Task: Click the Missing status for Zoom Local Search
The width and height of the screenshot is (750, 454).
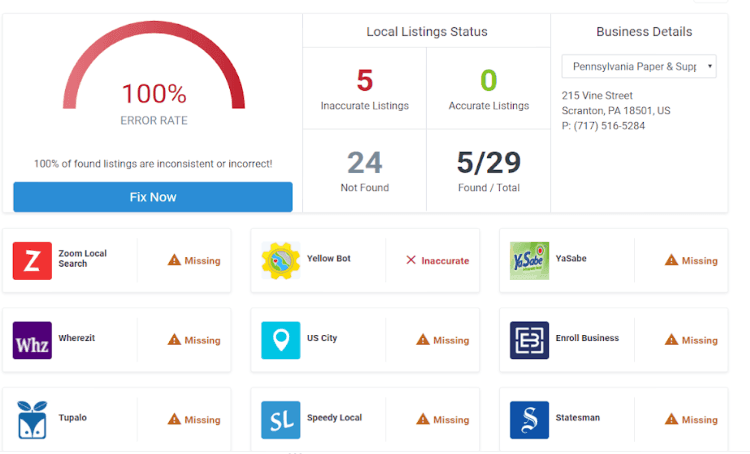Action: pyautogui.click(x=193, y=261)
